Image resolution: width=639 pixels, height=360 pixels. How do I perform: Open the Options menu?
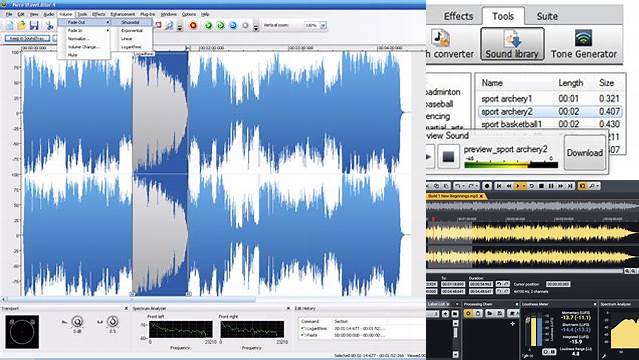point(189,14)
